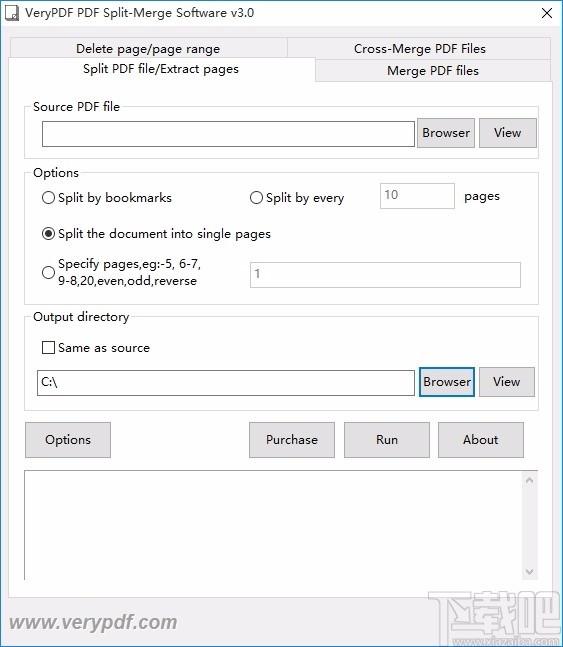Select the Split PDF file/Extract pages tab

coord(161,69)
